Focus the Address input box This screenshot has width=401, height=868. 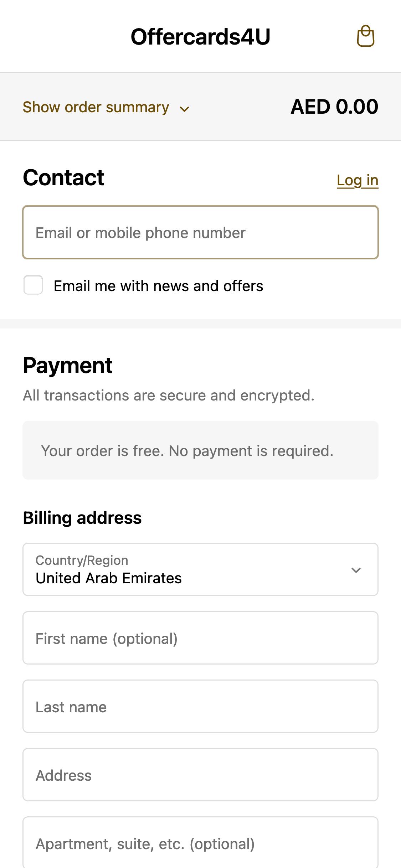200,775
